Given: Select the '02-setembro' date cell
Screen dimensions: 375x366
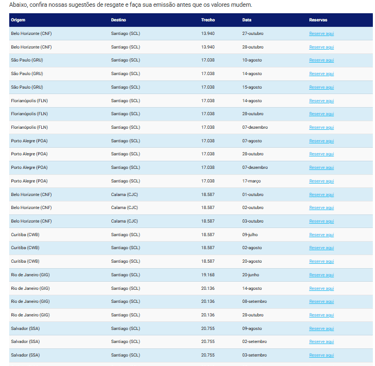Looking at the screenshot, I should point(254,342).
